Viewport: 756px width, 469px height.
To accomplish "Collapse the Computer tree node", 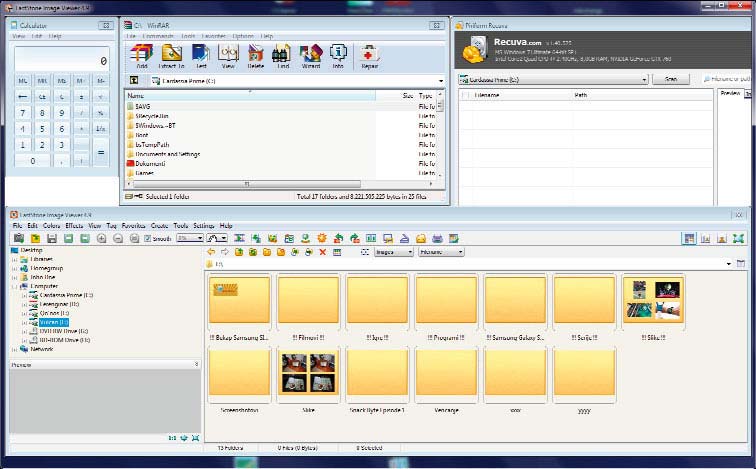I will pyautogui.click(x=15, y=286).
